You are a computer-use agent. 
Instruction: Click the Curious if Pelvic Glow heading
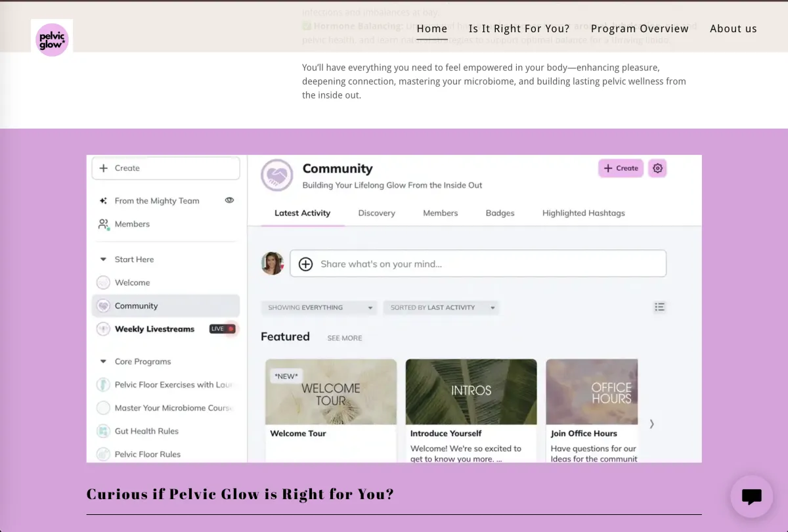(x=240, y=494)
